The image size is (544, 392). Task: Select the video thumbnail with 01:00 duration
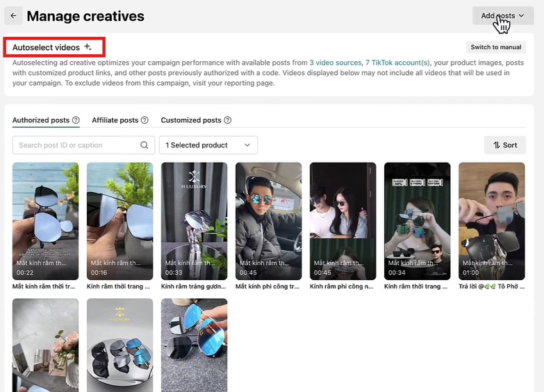click(x=491, y=221)
